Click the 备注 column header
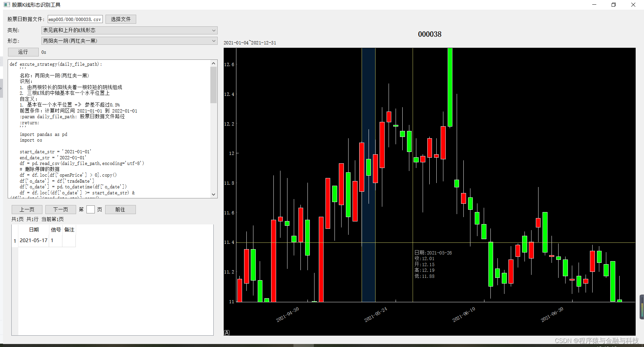Screen dimensions: 644x347 pyautogui.click(x=69, y=230)
